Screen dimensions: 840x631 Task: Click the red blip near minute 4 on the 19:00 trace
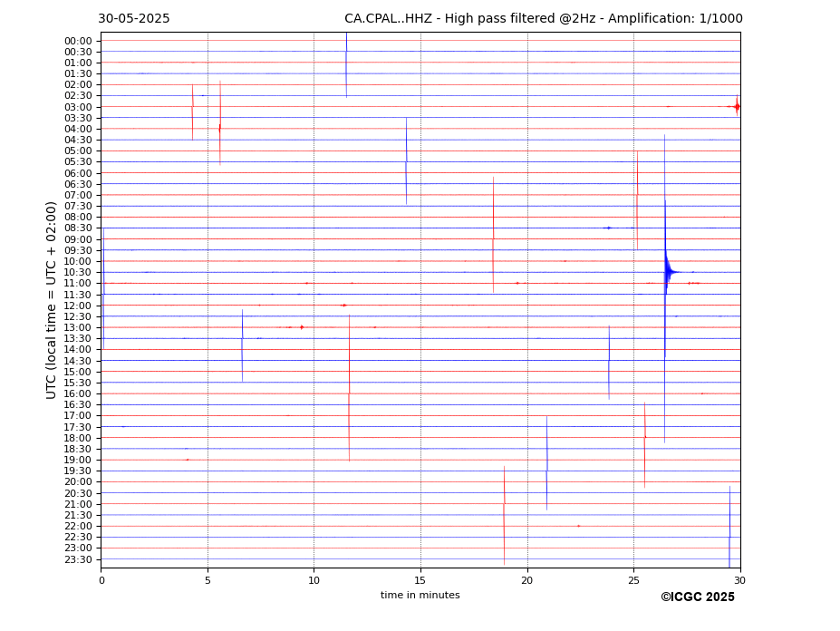[187, 460]
